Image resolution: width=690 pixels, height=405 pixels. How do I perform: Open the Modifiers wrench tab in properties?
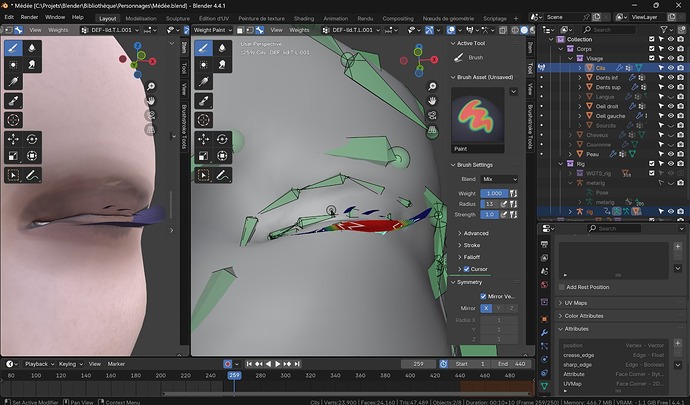click(x=544, y=332)
